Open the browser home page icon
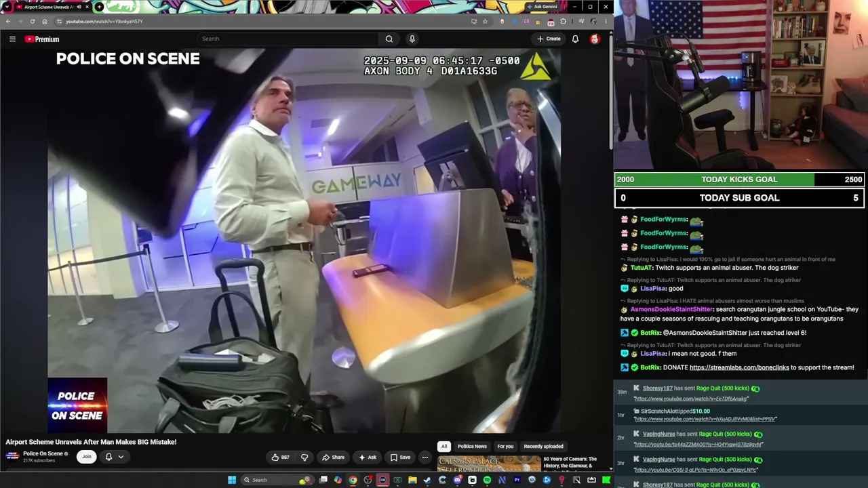The height and width of the screenshot is (488, 868). point(45,21)
